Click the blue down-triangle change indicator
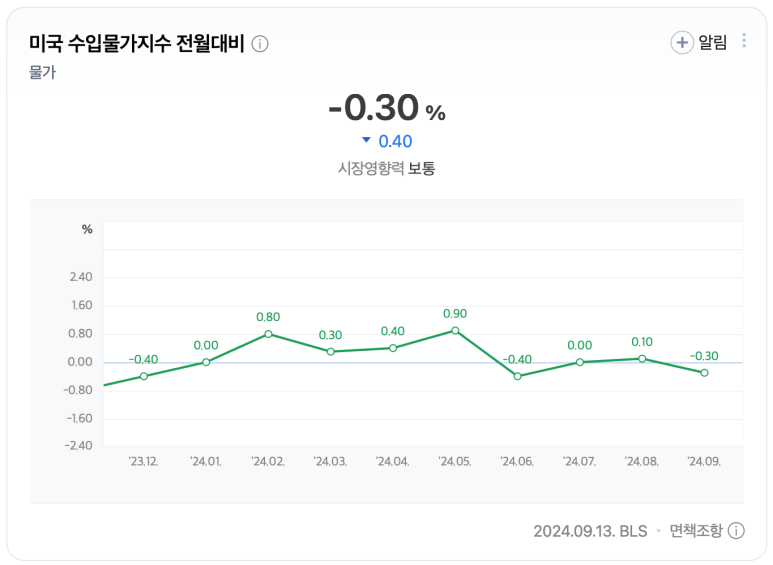 pyautogui.click(x=366, y=140)
